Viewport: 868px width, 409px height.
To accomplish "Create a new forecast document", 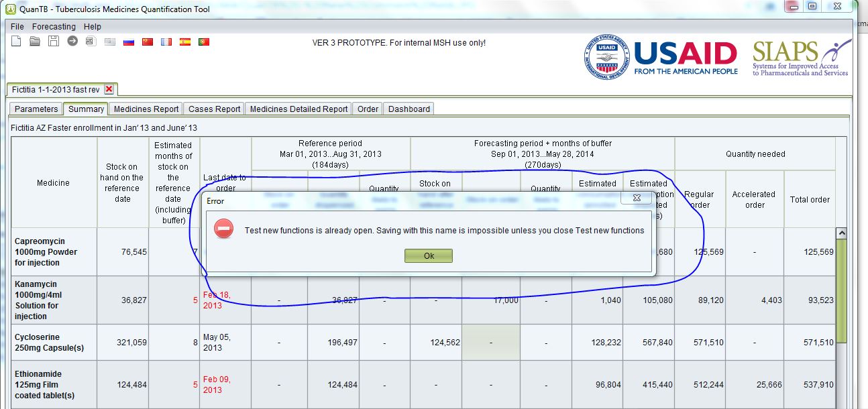I will 16,42.
